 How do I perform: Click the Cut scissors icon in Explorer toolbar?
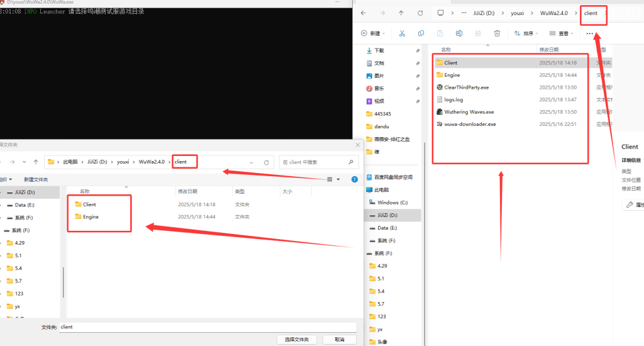pos(402,33)
